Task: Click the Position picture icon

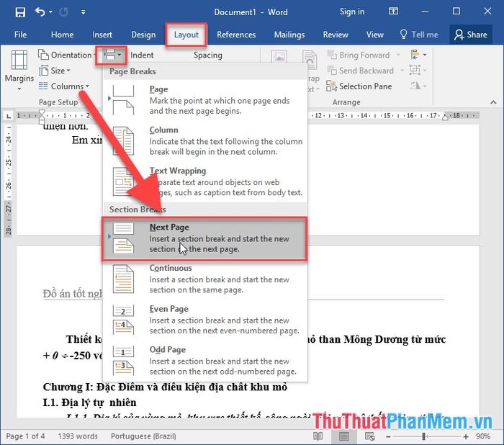Action: [x=279, y=57]
